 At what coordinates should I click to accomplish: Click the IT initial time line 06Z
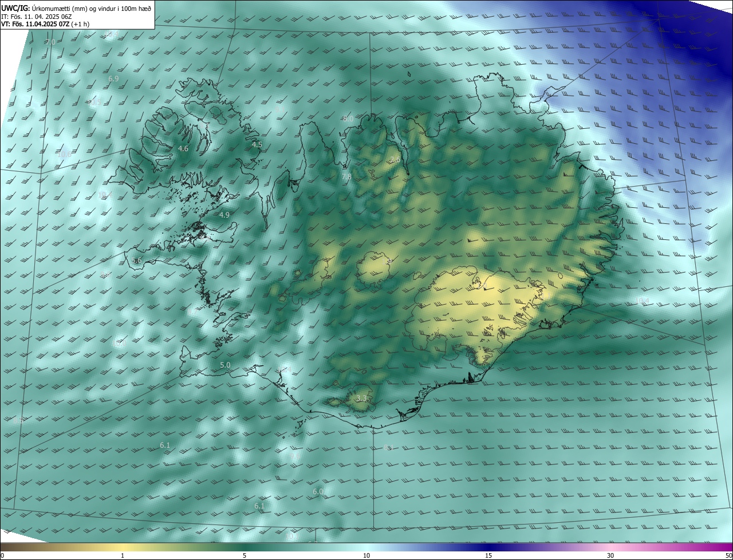[x=36, y=16]
